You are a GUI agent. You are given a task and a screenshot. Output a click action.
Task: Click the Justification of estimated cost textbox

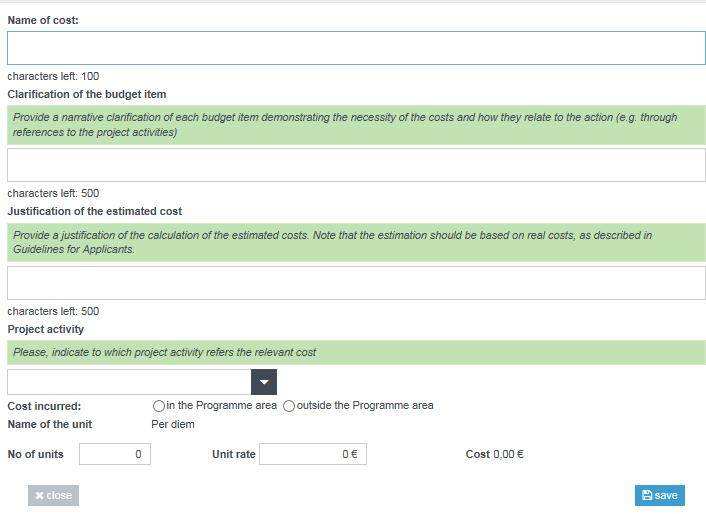coord(356,283)
